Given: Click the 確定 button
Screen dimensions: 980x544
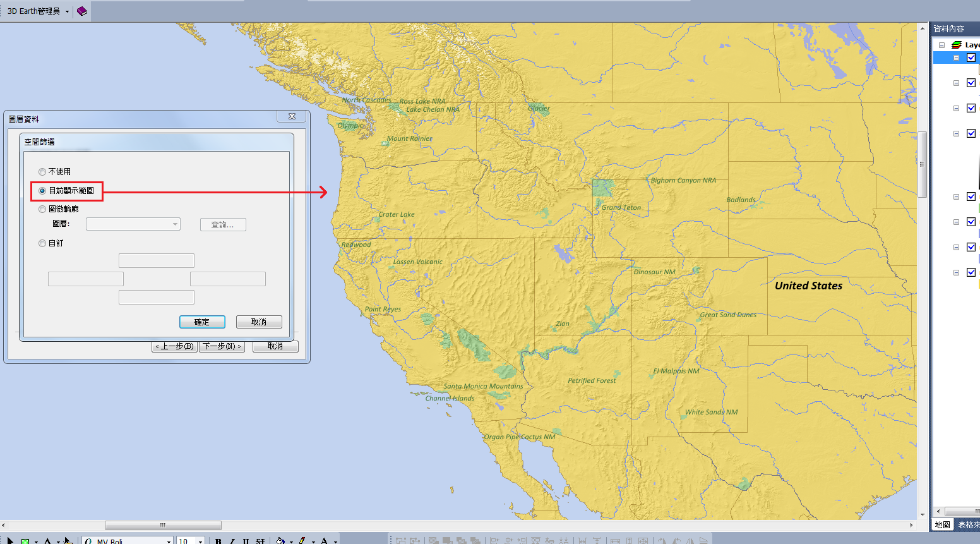Looking at the screenshot, I should [202, 322].
